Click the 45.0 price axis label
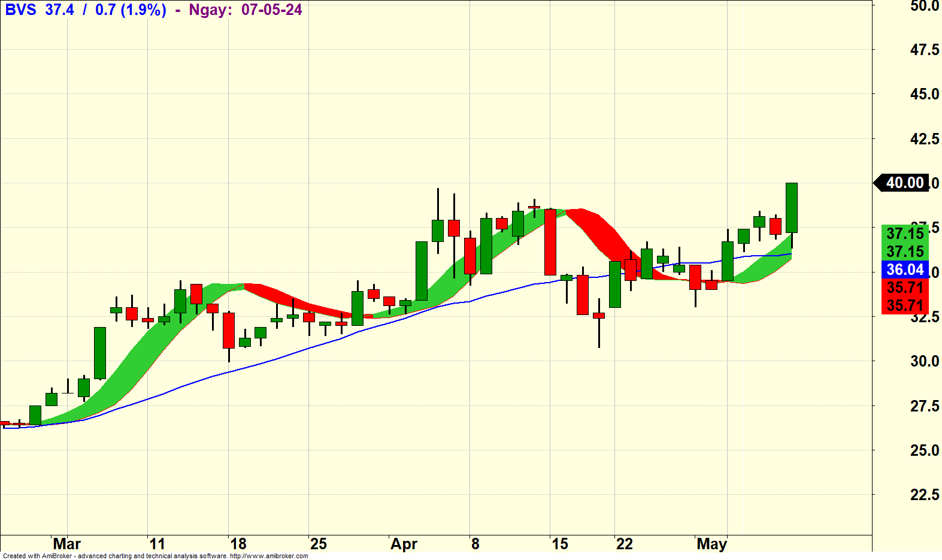Image resolution: width=942 pixels, height=560 pixels. tap(925, 94)
